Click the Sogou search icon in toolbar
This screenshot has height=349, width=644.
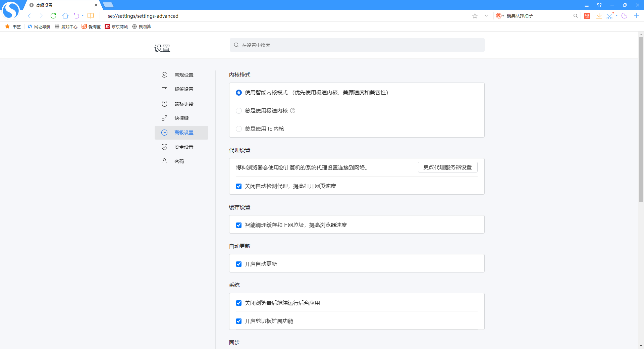click(x=499, y=16)
